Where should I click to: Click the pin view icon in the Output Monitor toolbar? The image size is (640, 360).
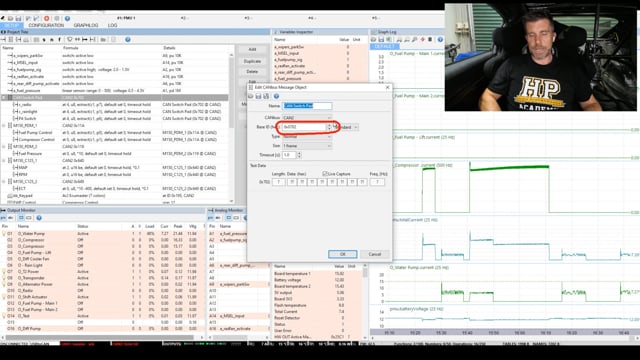[x=3, y=218]
